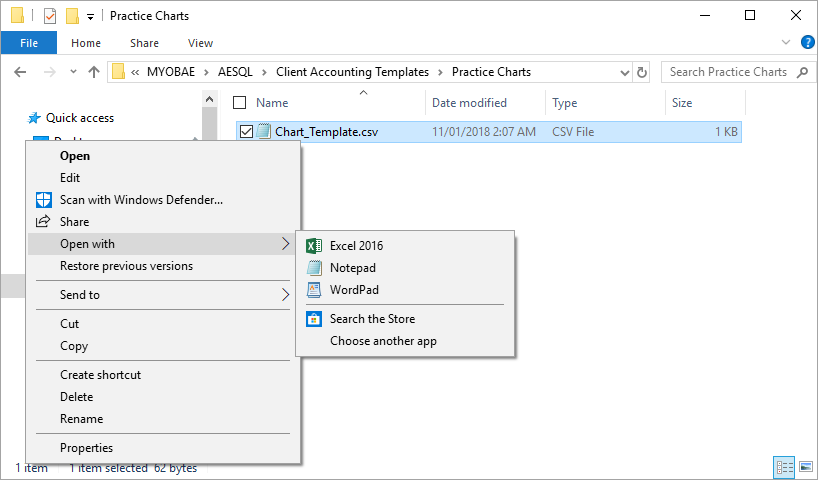818x480 pixels.
Task: Open the File tab
Action: point(29,43)
